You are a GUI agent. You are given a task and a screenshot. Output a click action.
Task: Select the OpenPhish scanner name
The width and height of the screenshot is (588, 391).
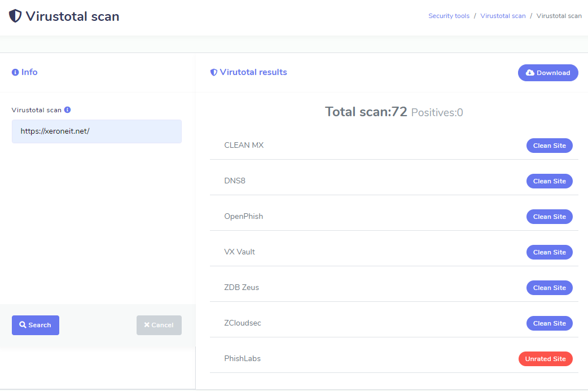(x=243, y=216)
